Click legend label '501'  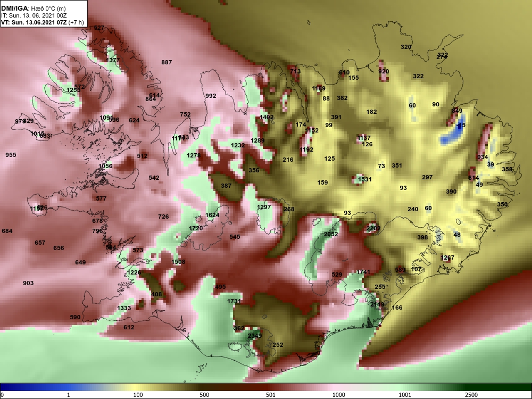pos(271,395)
